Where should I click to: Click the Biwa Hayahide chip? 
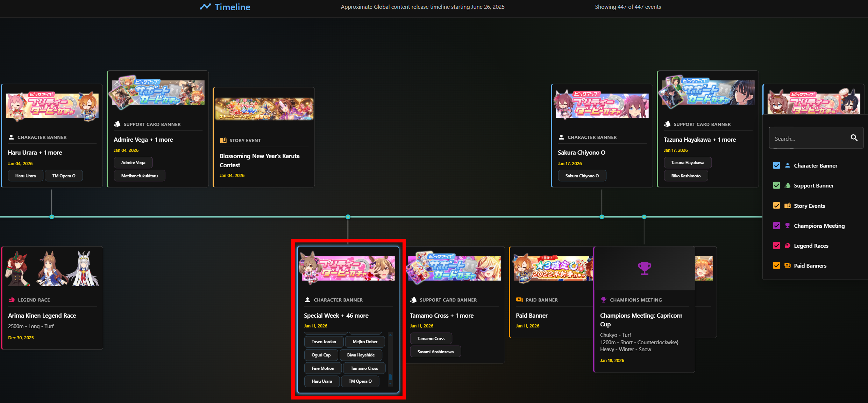point(361,355)
